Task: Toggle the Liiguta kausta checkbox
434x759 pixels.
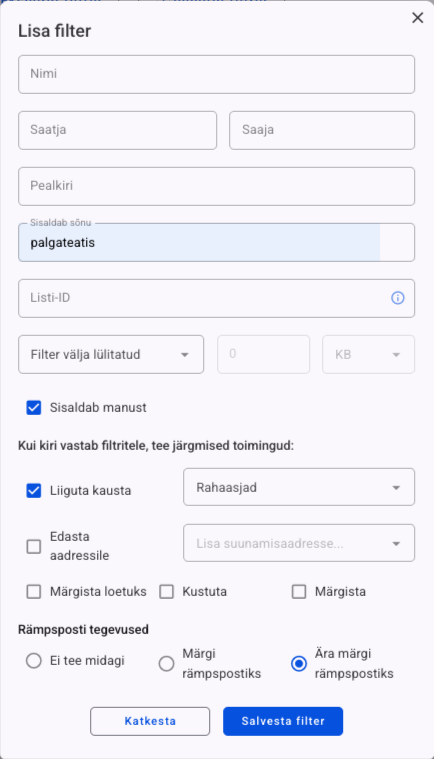Action: 34,490
